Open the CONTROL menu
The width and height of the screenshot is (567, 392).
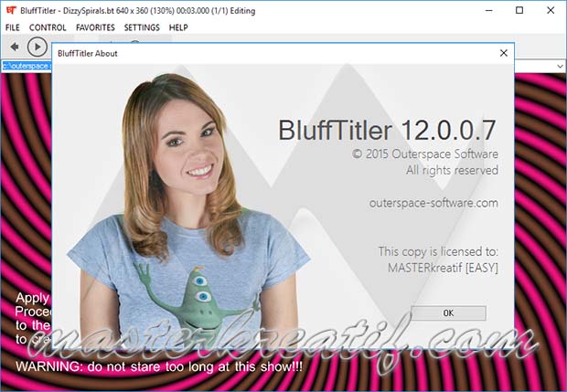point(48,27)
